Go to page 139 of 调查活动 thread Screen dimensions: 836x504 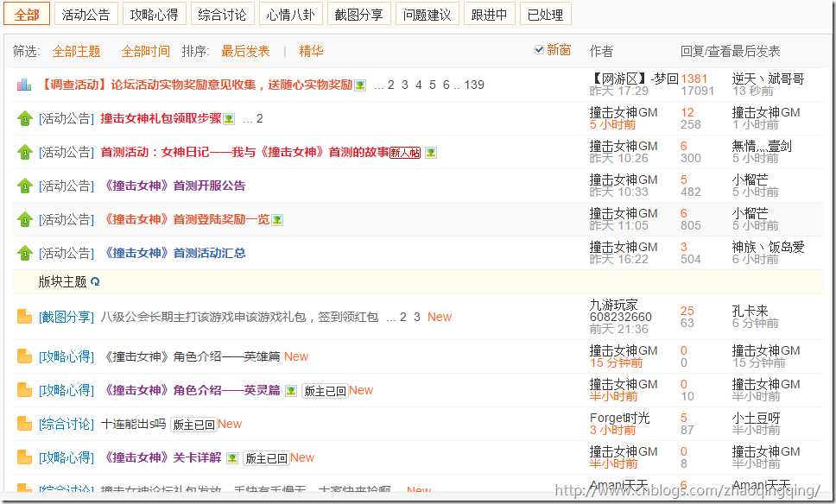(474, 85)
